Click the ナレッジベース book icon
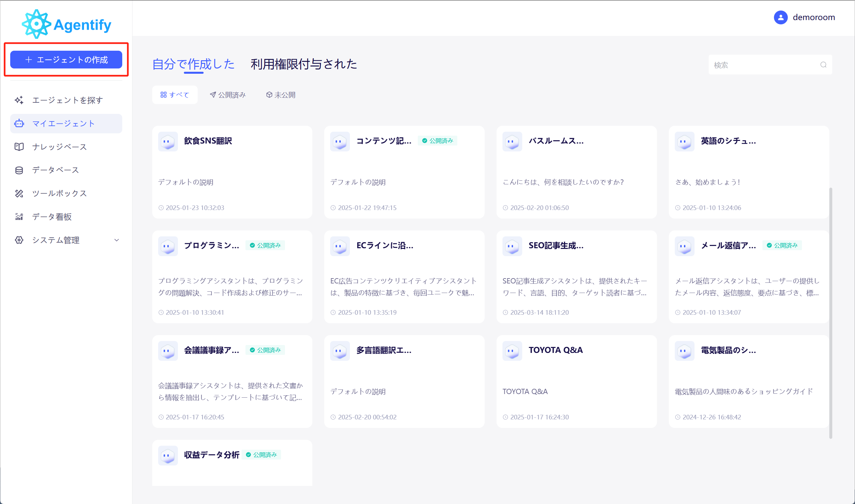This screenshot has width=855, height=504. coord(19,147)
